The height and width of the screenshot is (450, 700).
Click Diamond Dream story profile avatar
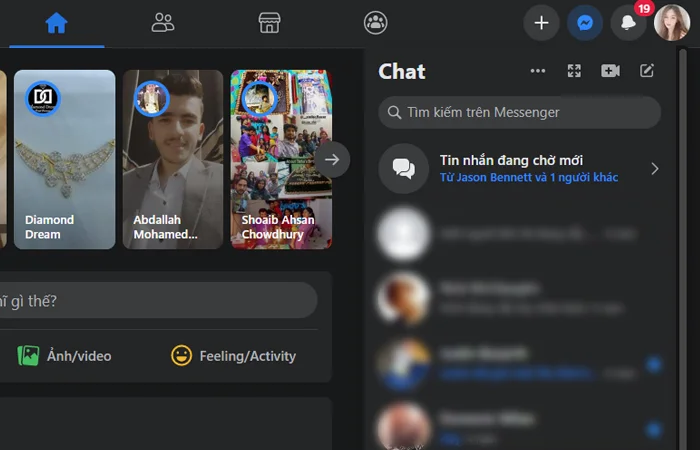[43, 98]
